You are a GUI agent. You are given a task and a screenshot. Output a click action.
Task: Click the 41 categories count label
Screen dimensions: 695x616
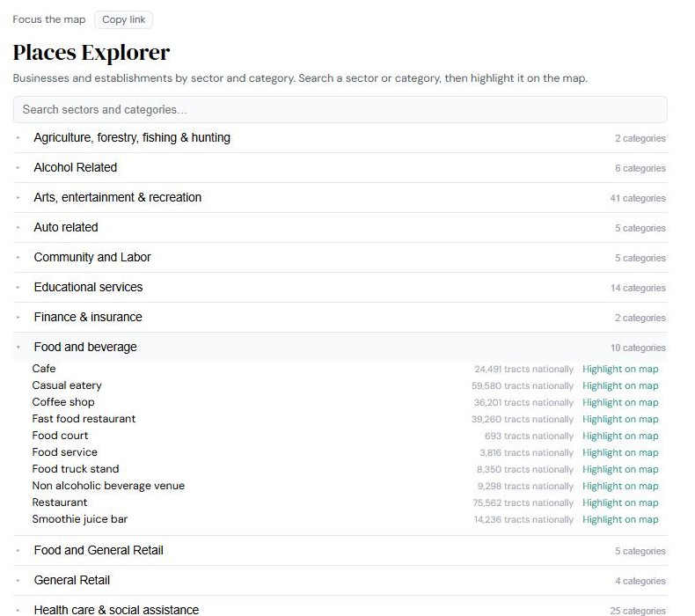(x=638, y=198)
